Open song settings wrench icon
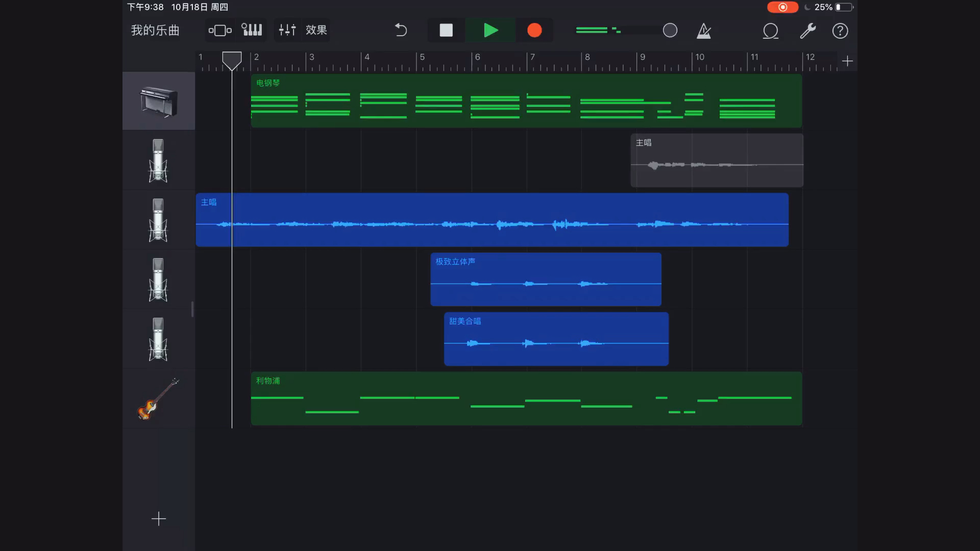980x551 pixels. (x=807, y=31)
